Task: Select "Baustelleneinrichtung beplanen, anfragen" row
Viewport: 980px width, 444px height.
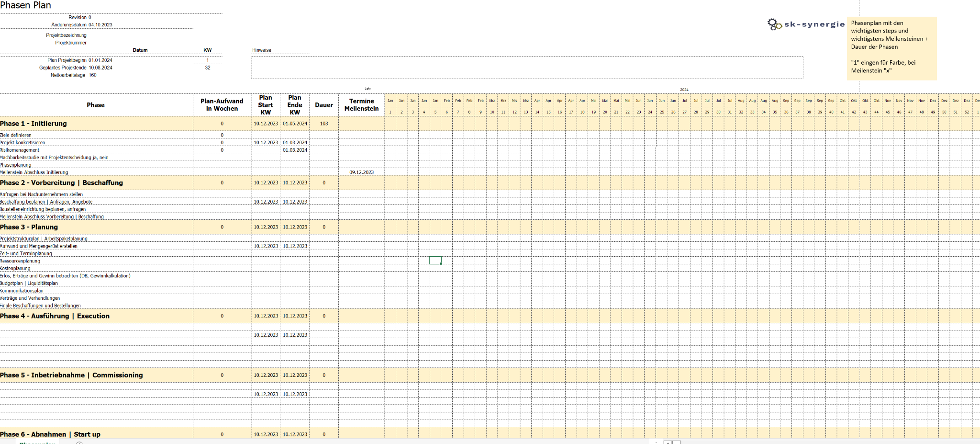Action: 43,209
